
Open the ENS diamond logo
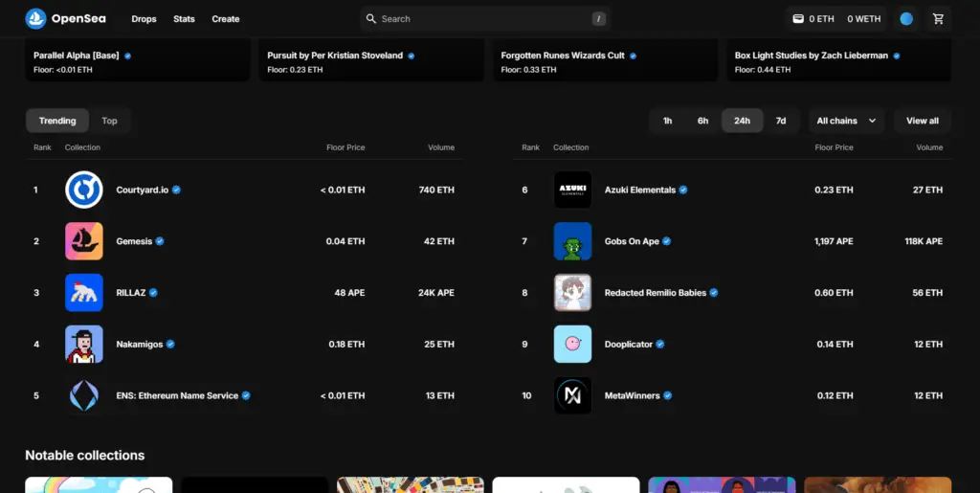click(x=84, y=395)
